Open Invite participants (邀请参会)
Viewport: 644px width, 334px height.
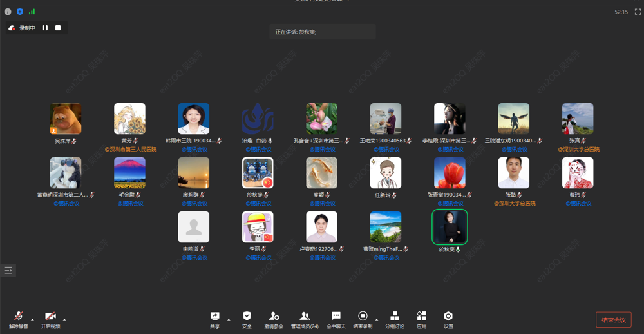274,319
